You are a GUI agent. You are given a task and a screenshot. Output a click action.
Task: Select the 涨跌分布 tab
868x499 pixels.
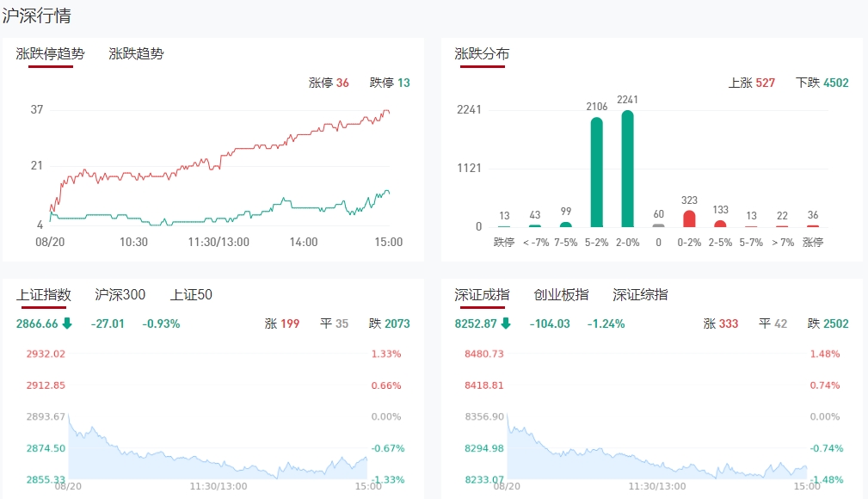point(482,53)
